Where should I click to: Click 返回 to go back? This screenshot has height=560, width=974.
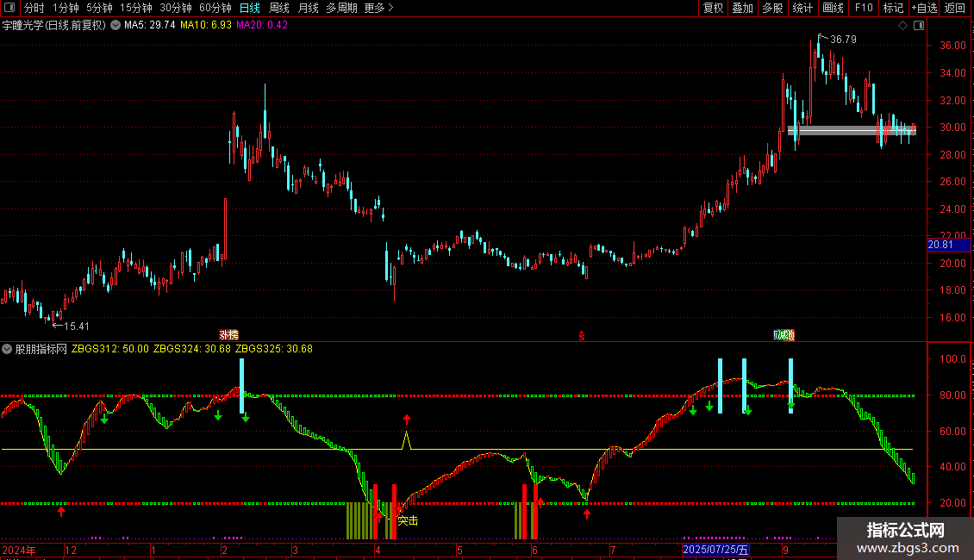(955, 8)
